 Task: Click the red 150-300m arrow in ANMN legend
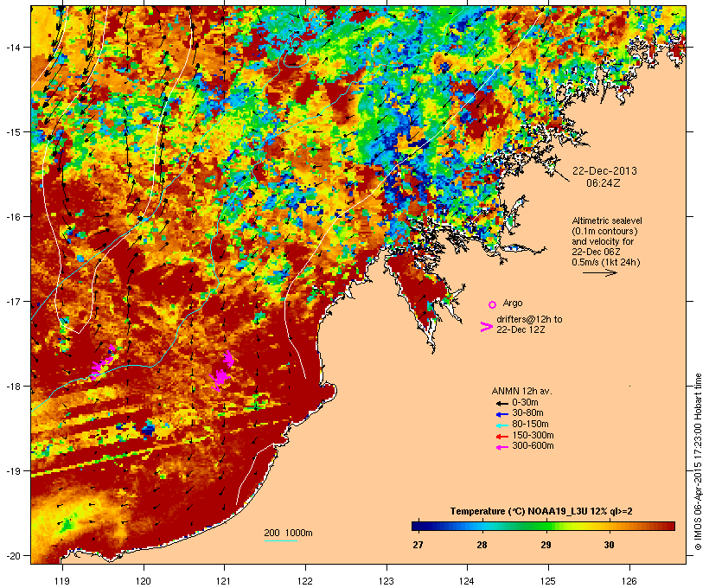[502, 437]
